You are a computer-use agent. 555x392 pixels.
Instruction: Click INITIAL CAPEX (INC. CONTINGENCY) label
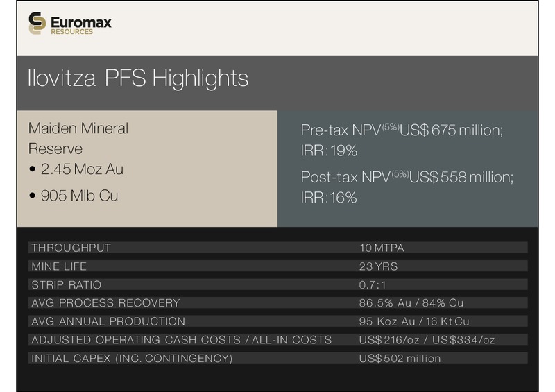(132, 359)
